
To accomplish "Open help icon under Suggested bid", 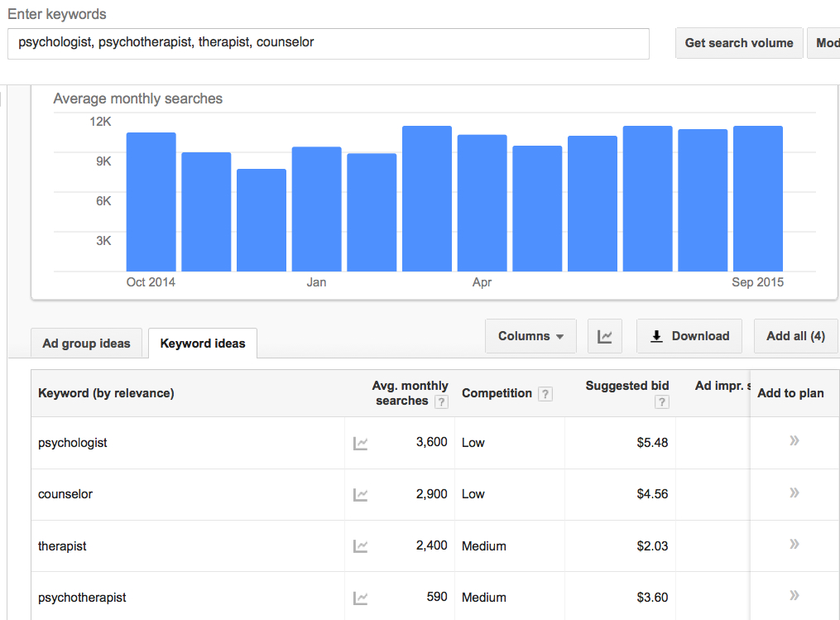I will (x=661, y=402).
